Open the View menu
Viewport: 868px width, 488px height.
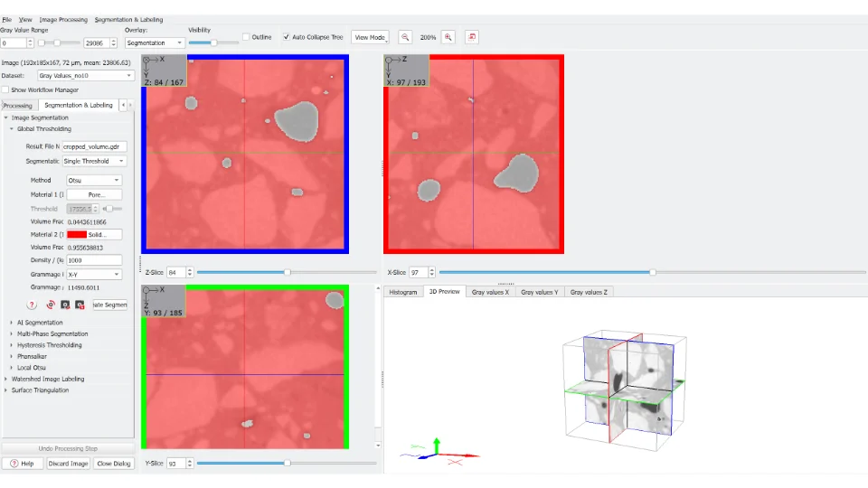[25, 19]
